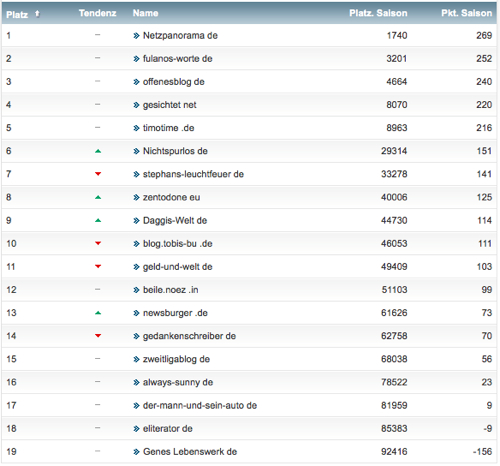Click red down arrow for geld-und-welt de

tap(98, 266)
